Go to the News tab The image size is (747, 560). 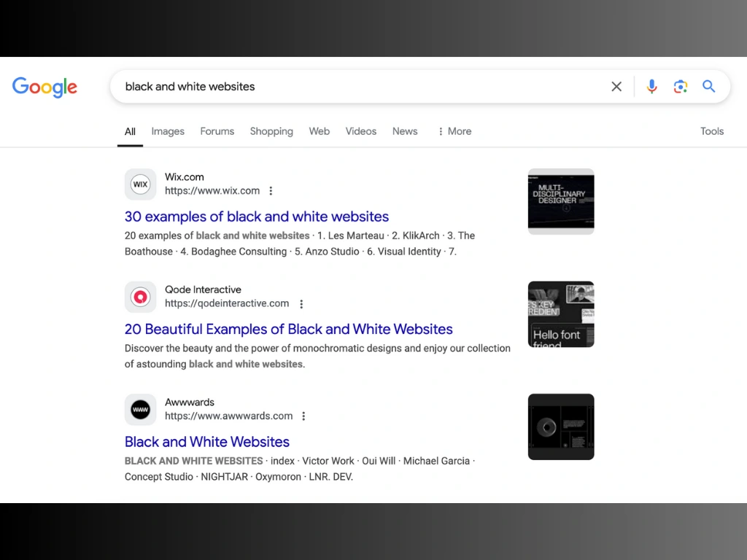coord(405,131)
